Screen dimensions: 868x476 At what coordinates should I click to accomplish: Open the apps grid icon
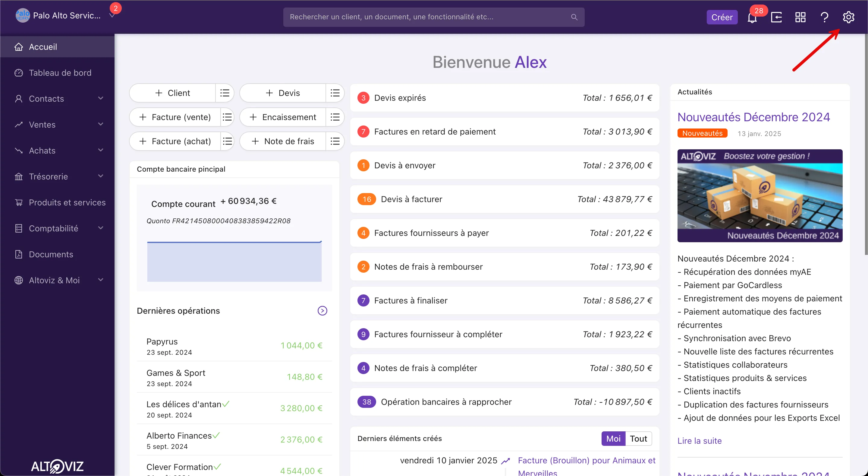tap(800, 17)
